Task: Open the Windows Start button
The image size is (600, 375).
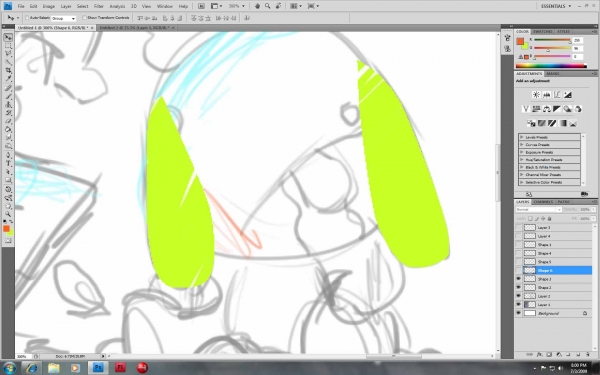Action: (x=10, y=368)
